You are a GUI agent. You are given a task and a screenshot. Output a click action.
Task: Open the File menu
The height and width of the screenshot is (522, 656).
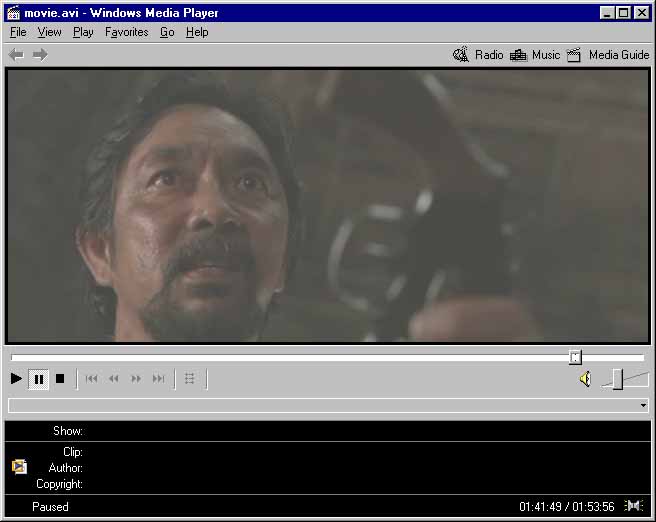point(18,32)
